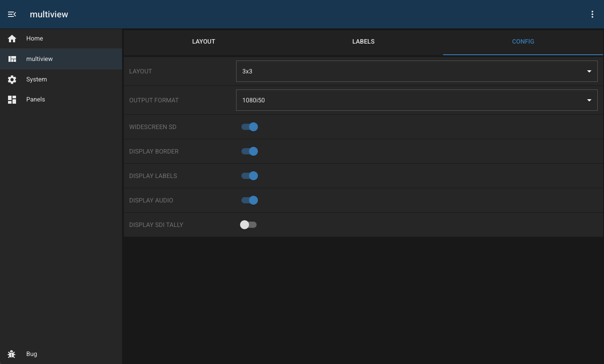Image resolution: width=604 pixels, height=364 pixels.
Task: Click the Home icon in the sidebar
Action: (12, 38)
